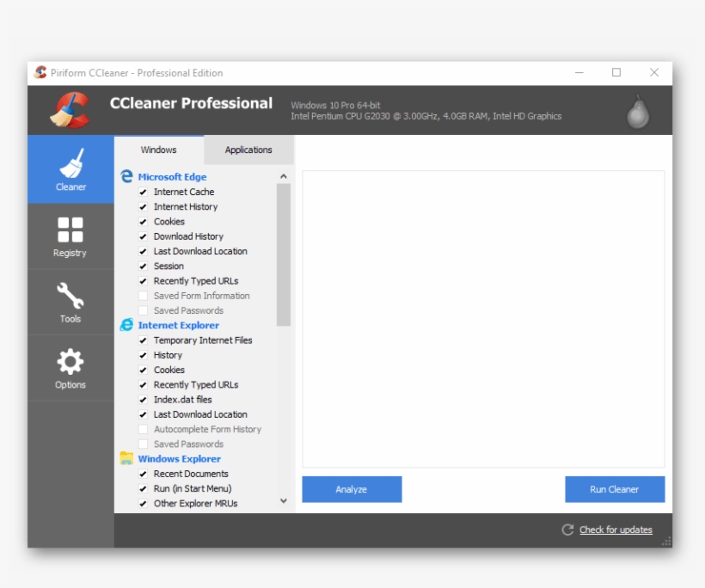The height and width of the screenshot is (588, 705).
Task: Click the pear icon in header
Action: (638, 112)
